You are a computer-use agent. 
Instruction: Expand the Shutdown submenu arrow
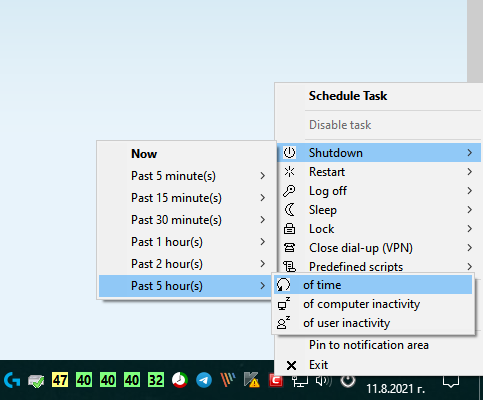[x=470, y=153]
